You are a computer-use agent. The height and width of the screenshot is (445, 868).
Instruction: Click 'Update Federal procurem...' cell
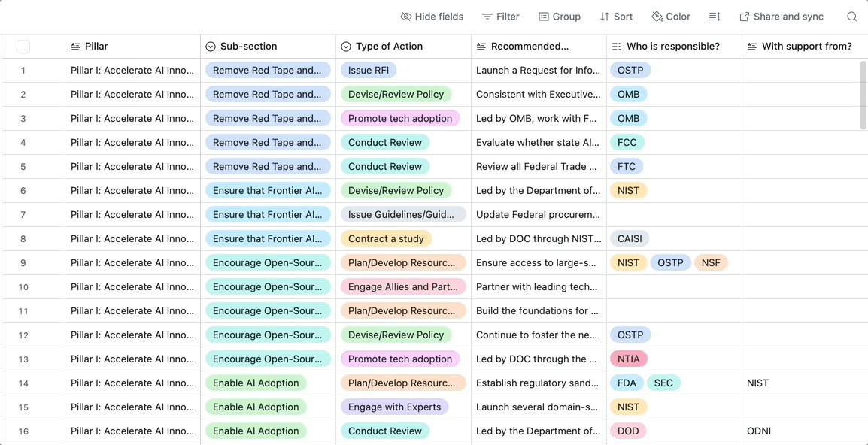pos(539,215)
